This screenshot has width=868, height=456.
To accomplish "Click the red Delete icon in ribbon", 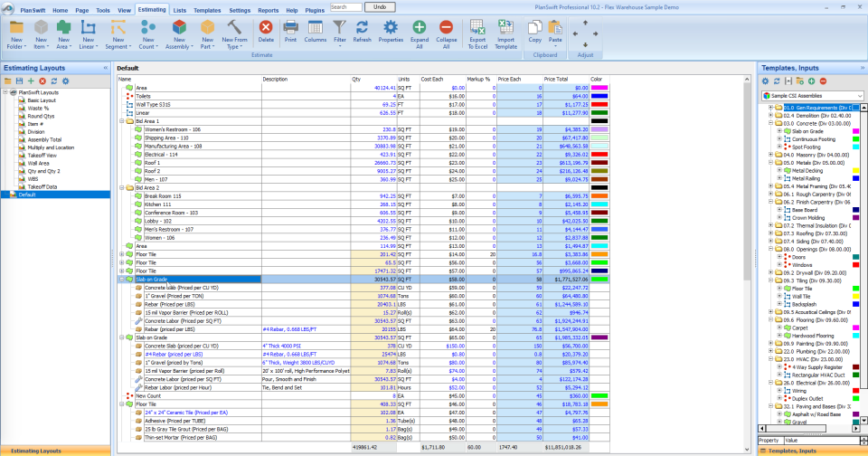I will (266, 27).
